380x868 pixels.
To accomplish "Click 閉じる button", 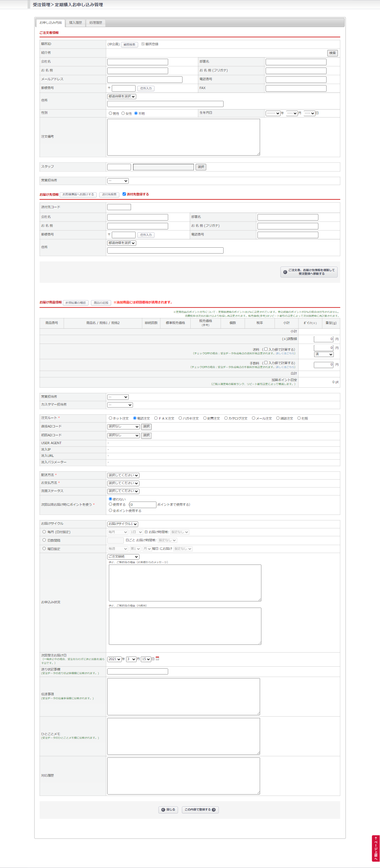I will pyautogui.click(x=168, y=810).
